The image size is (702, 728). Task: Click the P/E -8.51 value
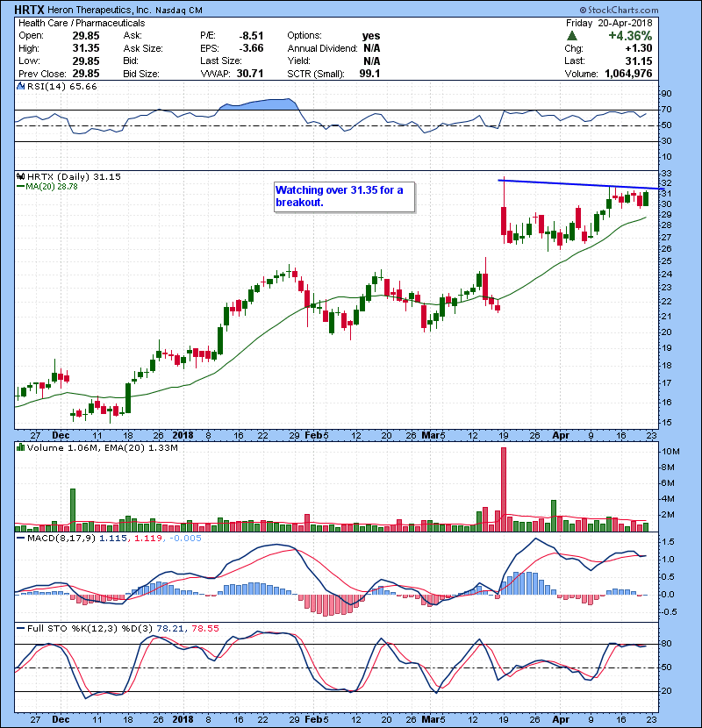[x=251, y=36]
